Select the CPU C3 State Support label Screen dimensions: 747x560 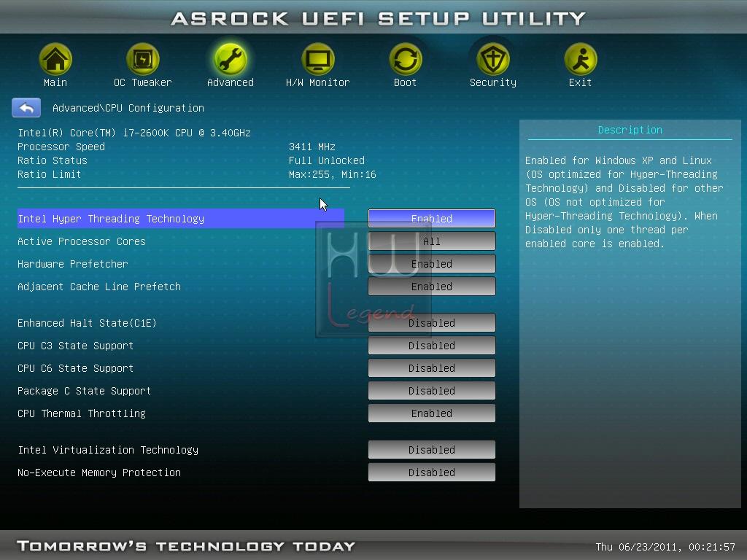[x=75, y=346]
